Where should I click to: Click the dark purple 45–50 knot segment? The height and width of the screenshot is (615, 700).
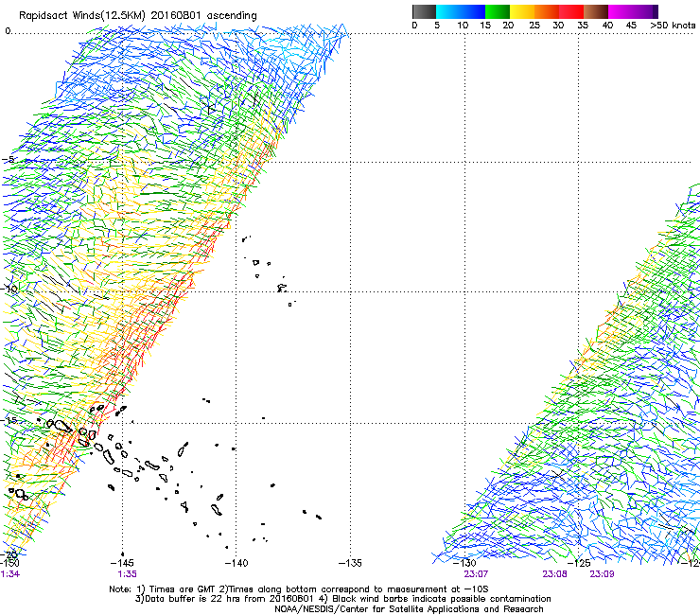[x=645, y=11]
